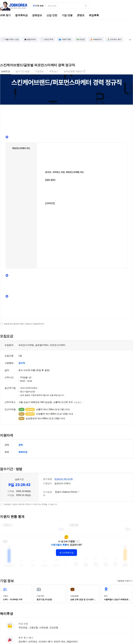Click the 정규직 employment type link
The width and height of the screenshot is (133, 644).
coord(22,363)
